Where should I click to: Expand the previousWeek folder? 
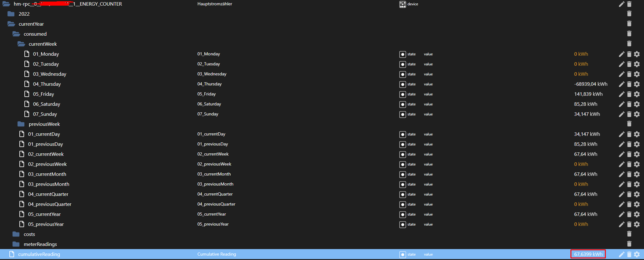[21, 124]
